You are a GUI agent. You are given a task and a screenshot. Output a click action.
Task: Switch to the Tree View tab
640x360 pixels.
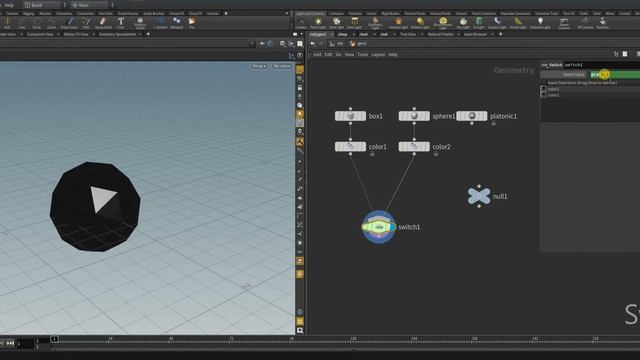click(408, 34)
